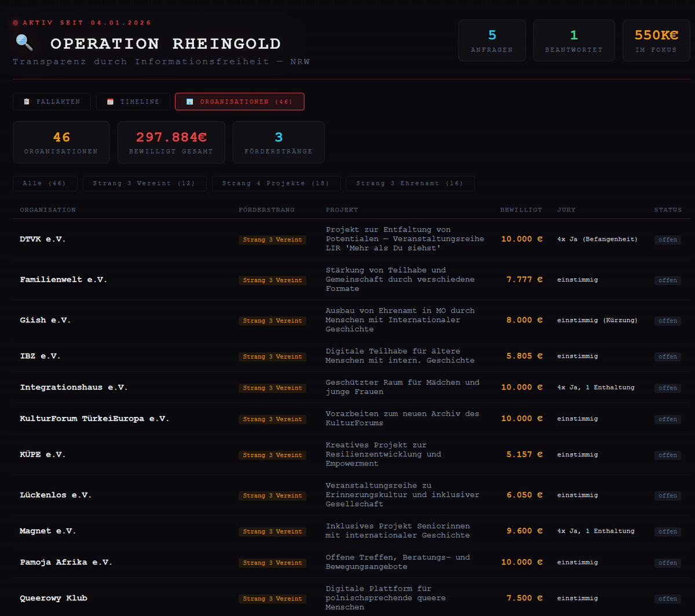
Task: Select the Lückenlos e.V. organisation
Action: click(56, 495)
